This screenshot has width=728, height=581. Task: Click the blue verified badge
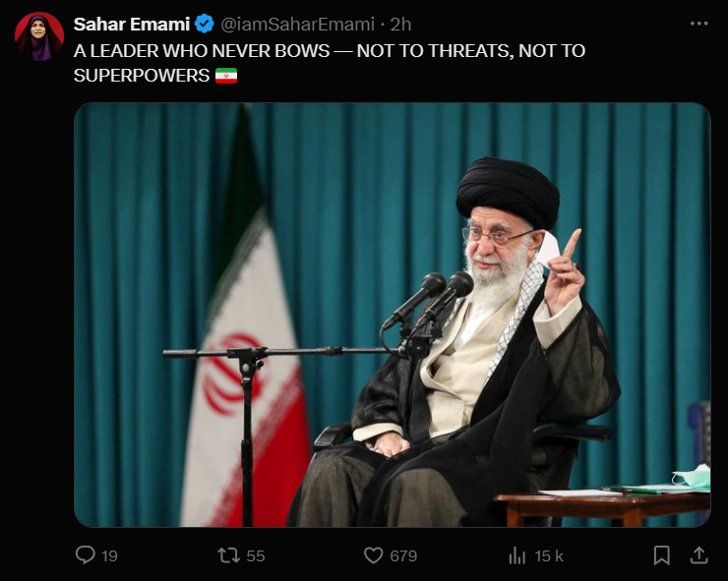pyautogui.click(x=205, y=24)
